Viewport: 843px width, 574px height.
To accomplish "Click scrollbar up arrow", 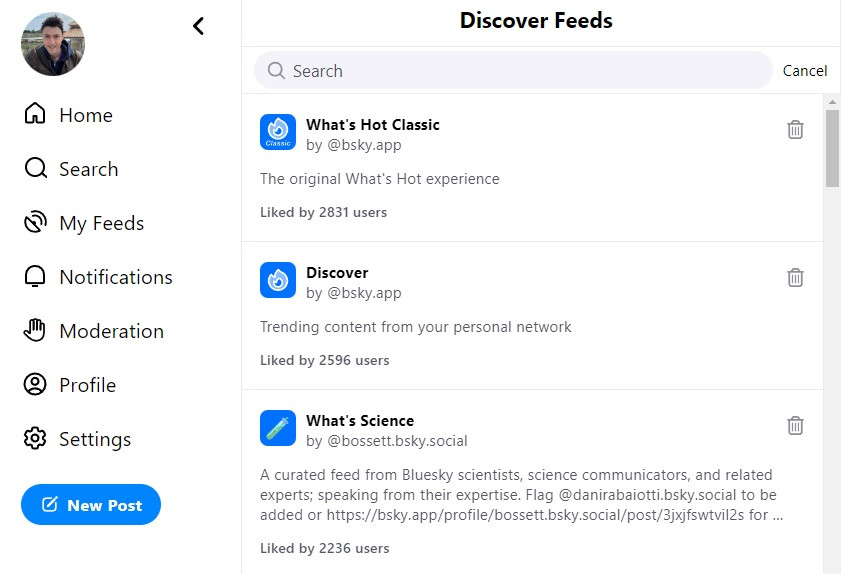I will [832, 102].
